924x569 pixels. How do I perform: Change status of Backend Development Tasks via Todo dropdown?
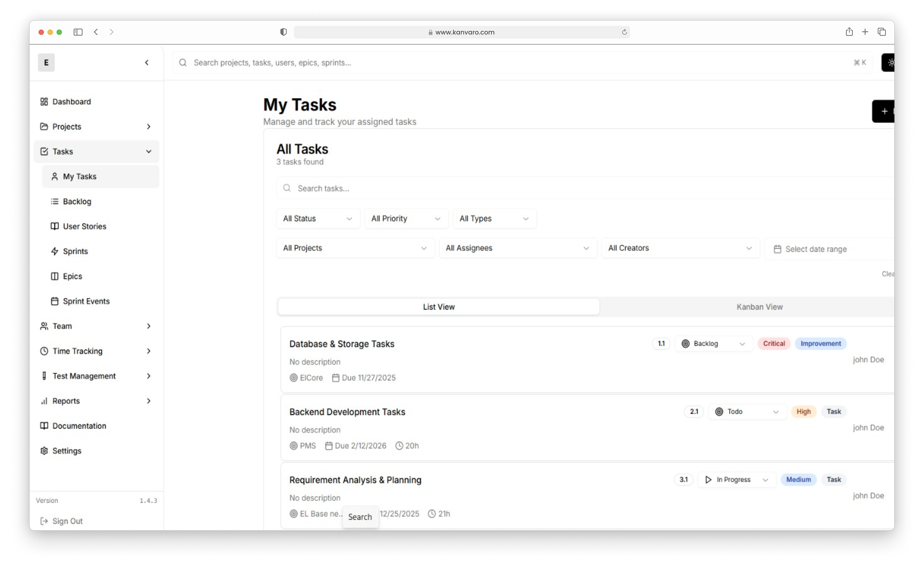[747, 411]
